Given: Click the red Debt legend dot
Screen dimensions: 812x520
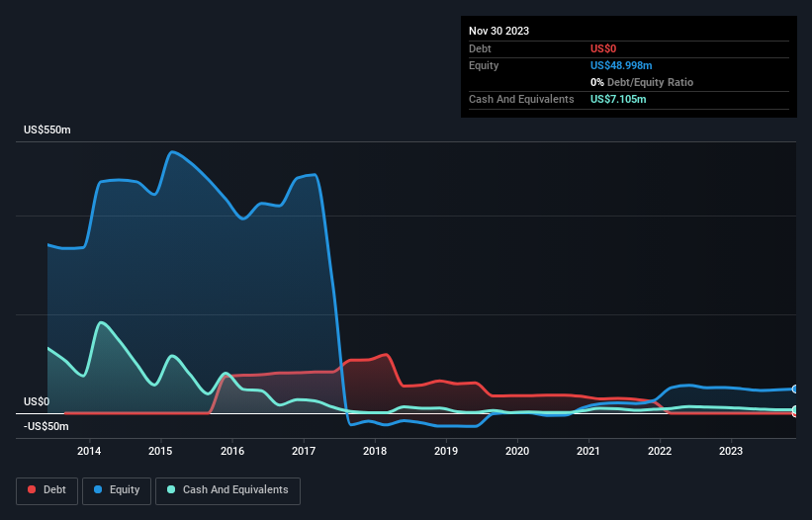Looking at the screenshot, I should pyautogui.click(x=32, y=489).
